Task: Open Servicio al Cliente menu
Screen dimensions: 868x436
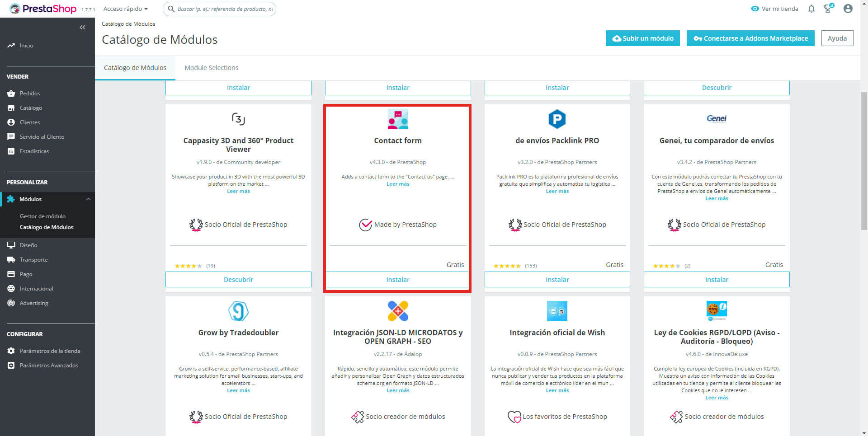Action: coord(42,137)
